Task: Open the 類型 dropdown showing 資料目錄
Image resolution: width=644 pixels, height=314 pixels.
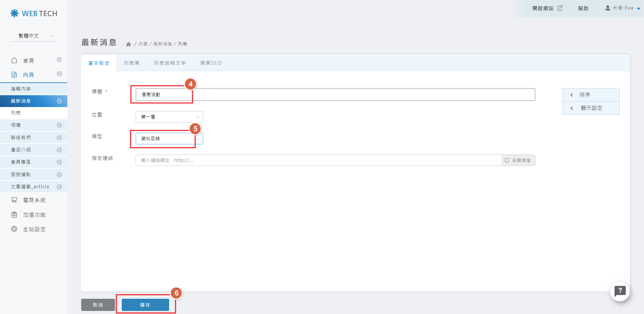Action: click(169, 139)
